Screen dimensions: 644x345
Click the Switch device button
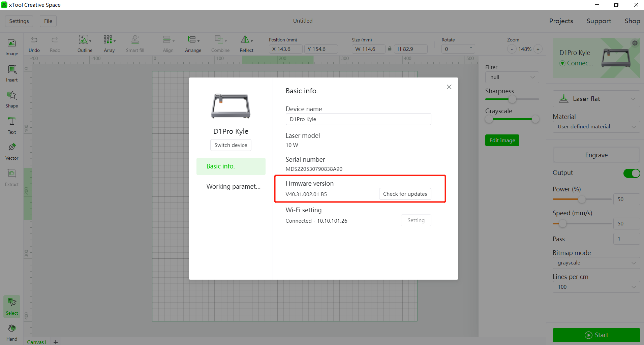(x=231, y=145)
